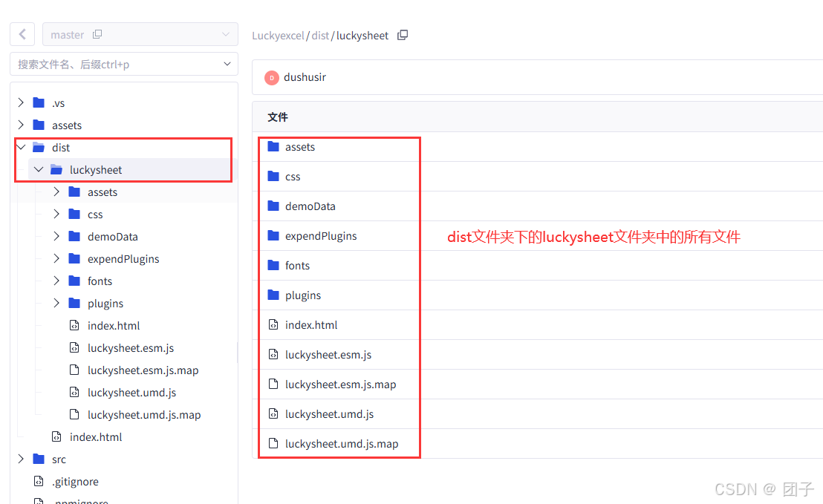Open the master branch dropdown
The height and width of the screenshot is (504, 823).
140,35
